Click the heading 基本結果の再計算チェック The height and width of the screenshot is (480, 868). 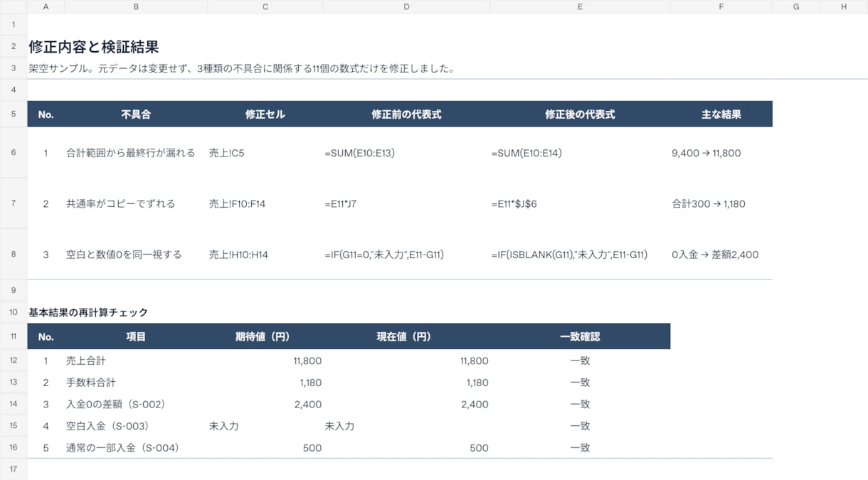click(x=88, y=312)
